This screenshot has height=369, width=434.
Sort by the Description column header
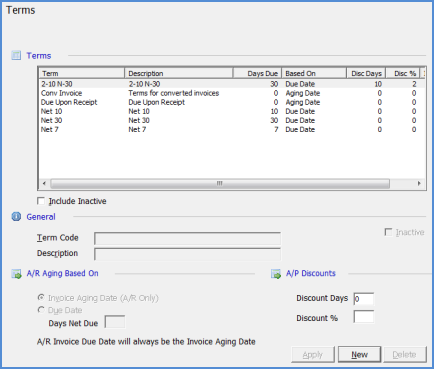tap(179, 73)
